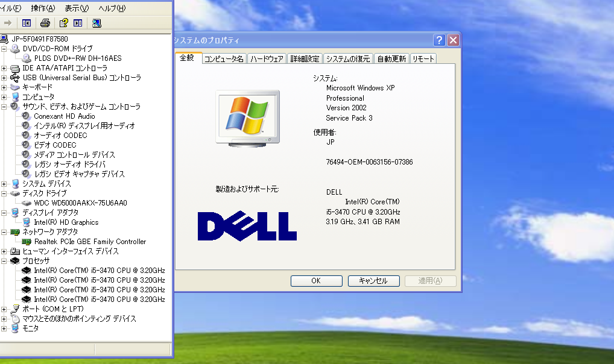614x364 pixels.
Task: Switch to the コンピュータ名 tab
Action: [224, 59]
